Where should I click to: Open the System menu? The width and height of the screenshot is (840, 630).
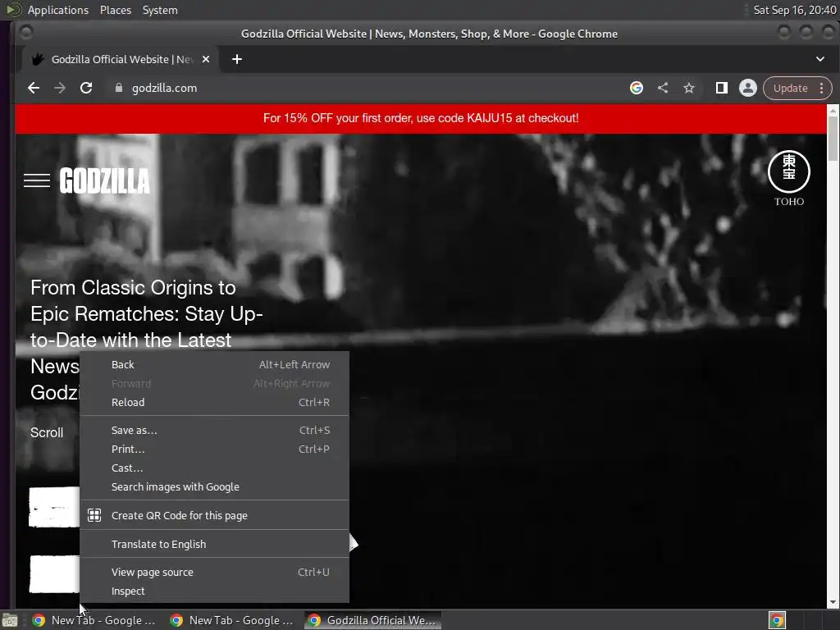tap(160, 10)
